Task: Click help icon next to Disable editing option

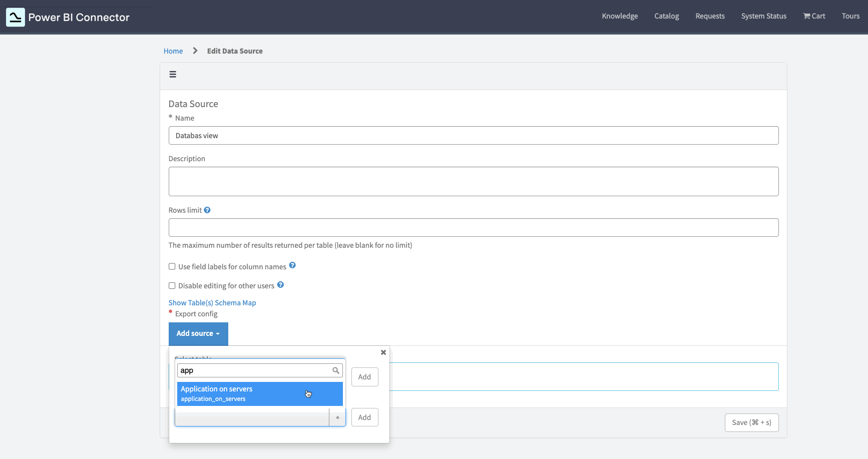Action: (280, 284)
